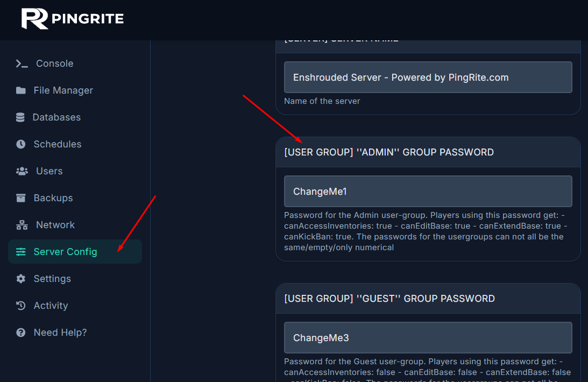Click the Databases stack icon
The image size is (588, 382).
click(20, 117)
